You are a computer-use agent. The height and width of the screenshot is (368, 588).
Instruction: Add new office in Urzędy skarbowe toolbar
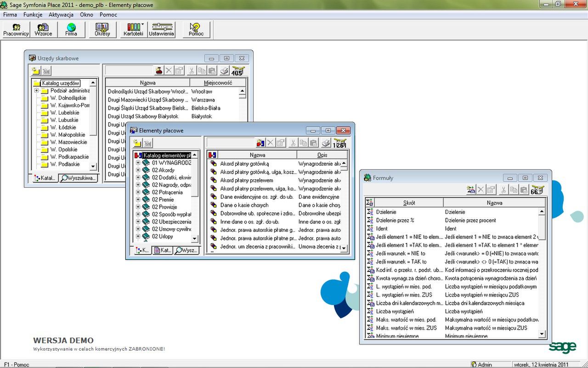pyautogui.click(x=158, y=70)
